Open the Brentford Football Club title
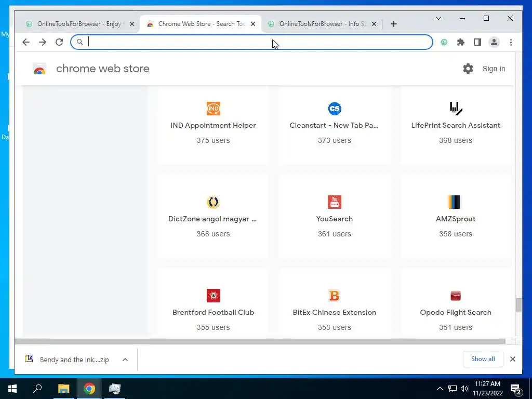 point(213,312)
